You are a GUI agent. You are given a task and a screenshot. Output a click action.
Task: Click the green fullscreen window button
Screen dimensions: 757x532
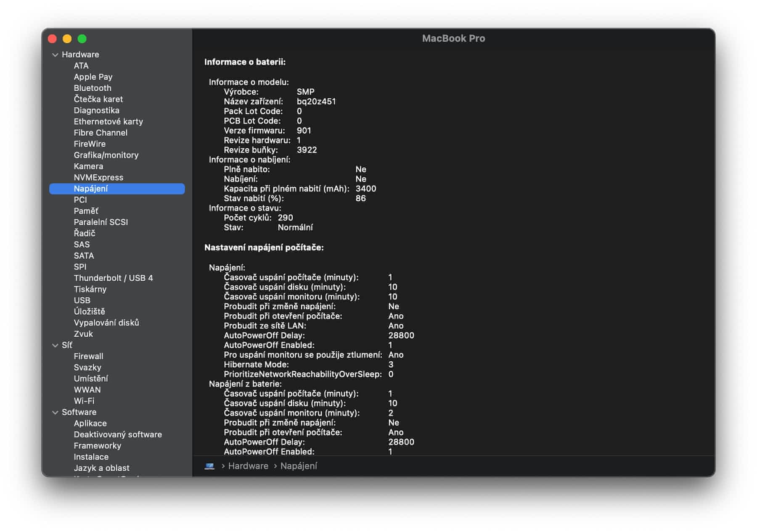coord(82,39)
